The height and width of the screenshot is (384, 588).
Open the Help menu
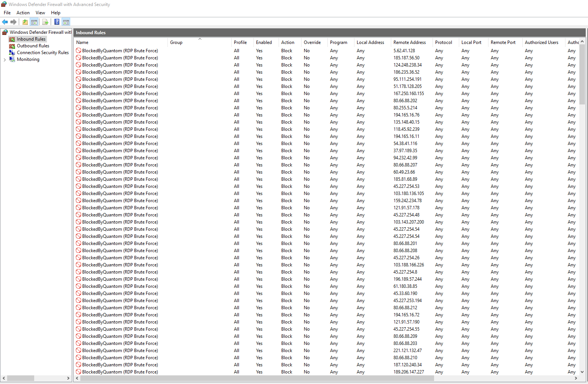pyautogui.click(x=56, y=13)
